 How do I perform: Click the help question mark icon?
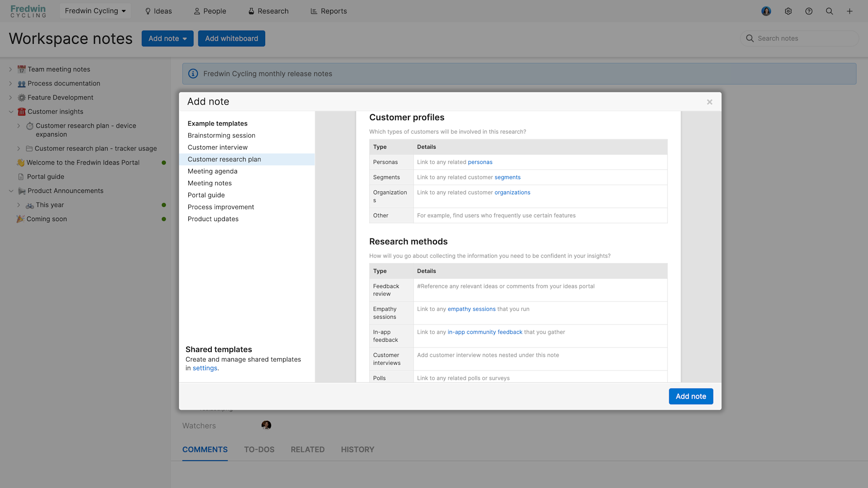point(809,11)
